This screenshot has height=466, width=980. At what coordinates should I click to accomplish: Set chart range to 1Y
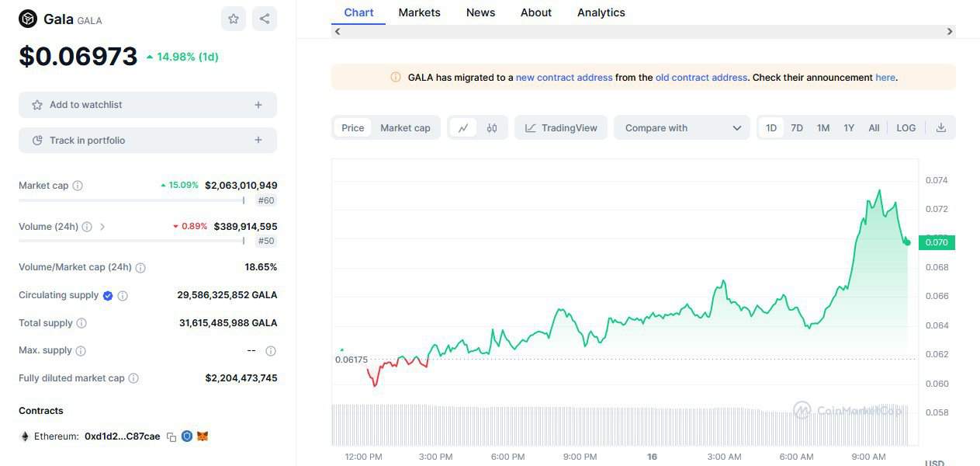(849, 128)
